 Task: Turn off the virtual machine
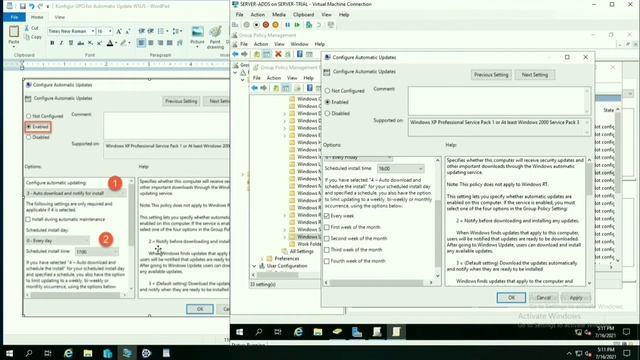pyautogui.click(x=256, y=25)
